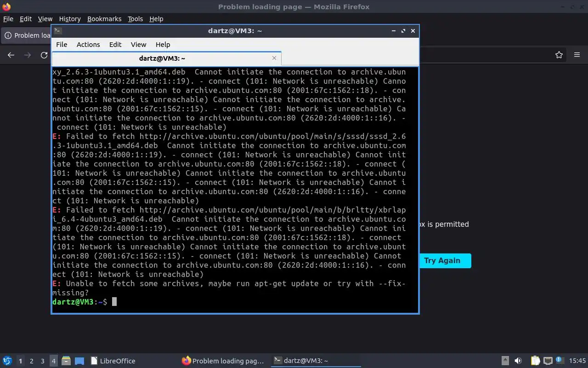Maximize the terminal window
This screenshot has height=368, width=588.
(403, 31)
